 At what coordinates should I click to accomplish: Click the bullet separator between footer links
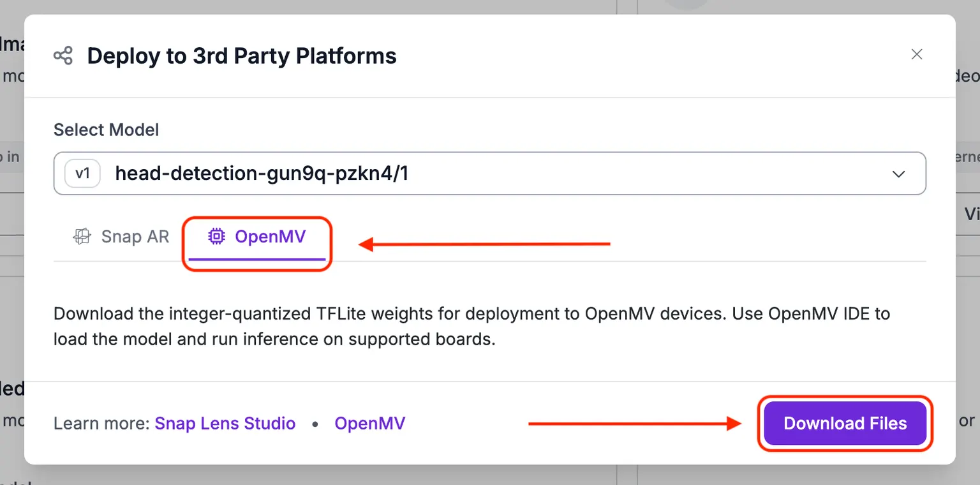[x=315, y=424]
